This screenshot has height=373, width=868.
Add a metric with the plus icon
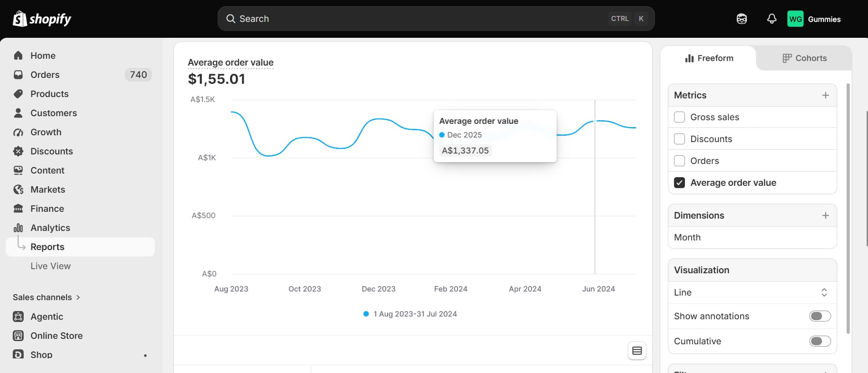[825, 95]
